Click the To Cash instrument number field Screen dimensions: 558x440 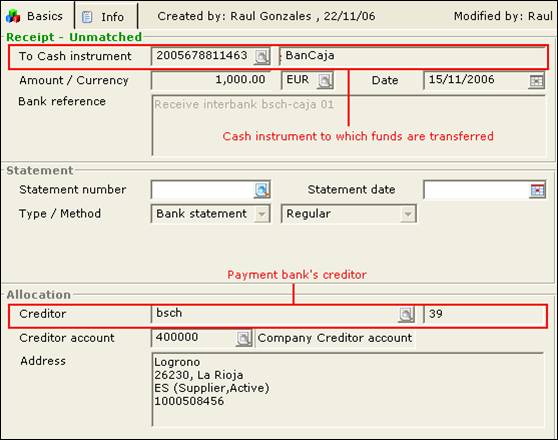pyautogui.click(x=203, y=56)
